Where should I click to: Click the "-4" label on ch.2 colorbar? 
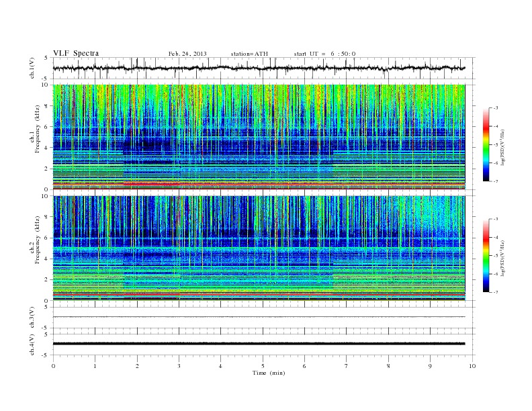click(495, 237)
